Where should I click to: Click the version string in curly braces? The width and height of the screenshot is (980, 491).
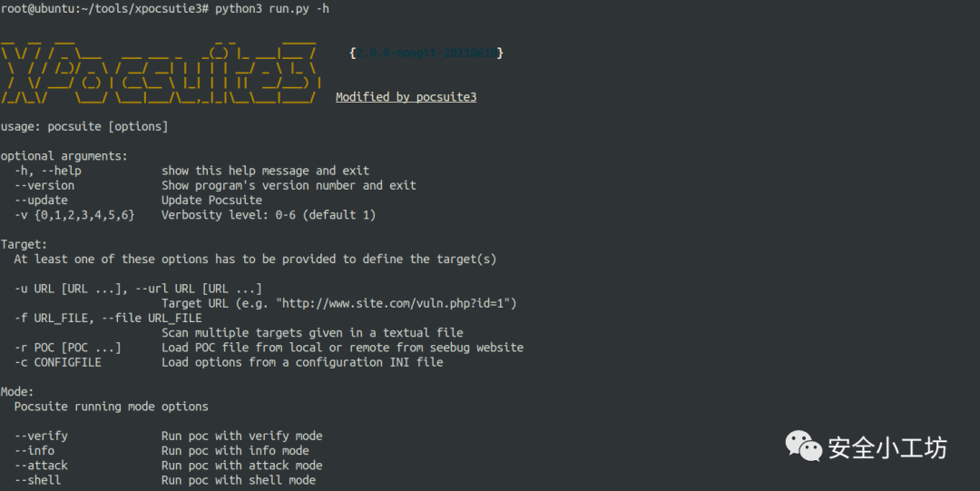coord(426,54)
